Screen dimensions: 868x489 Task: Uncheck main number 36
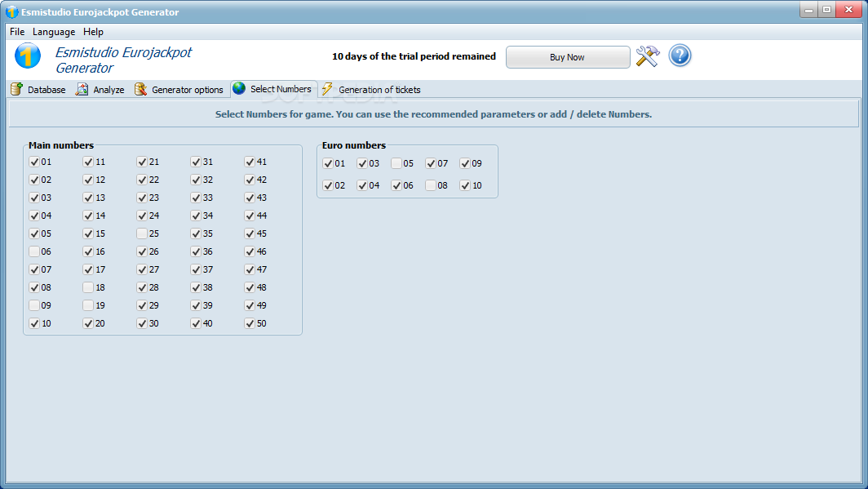pos(196,251)
